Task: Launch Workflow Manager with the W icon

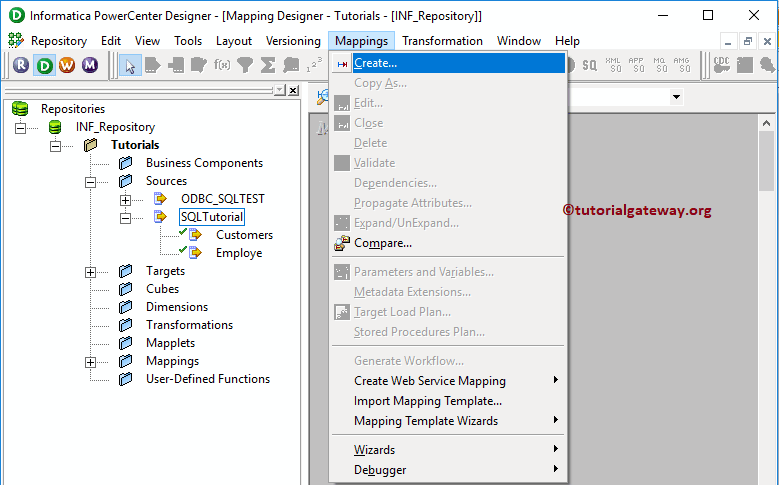Action: click(67, 65)
